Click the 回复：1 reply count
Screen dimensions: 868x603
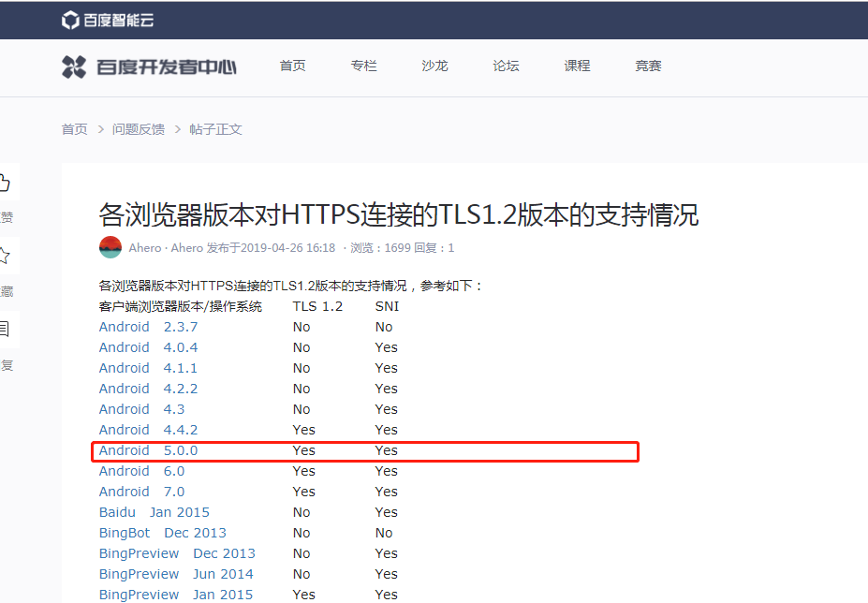coord(434,247)
